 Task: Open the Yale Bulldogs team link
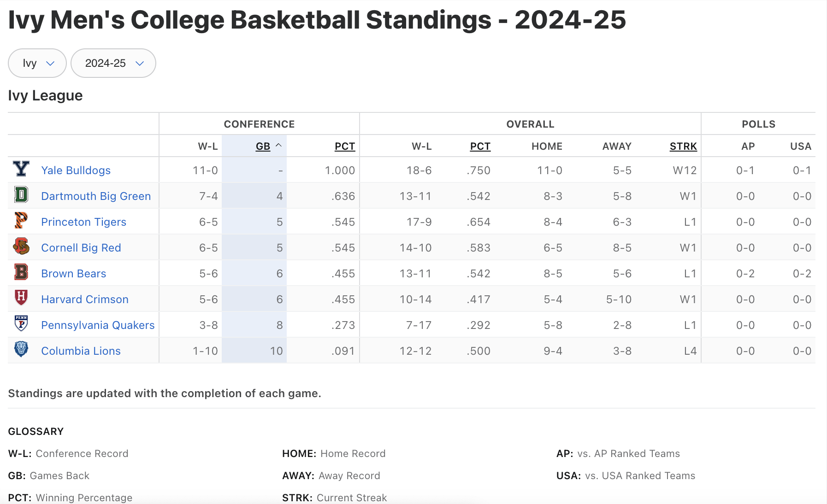76,170
